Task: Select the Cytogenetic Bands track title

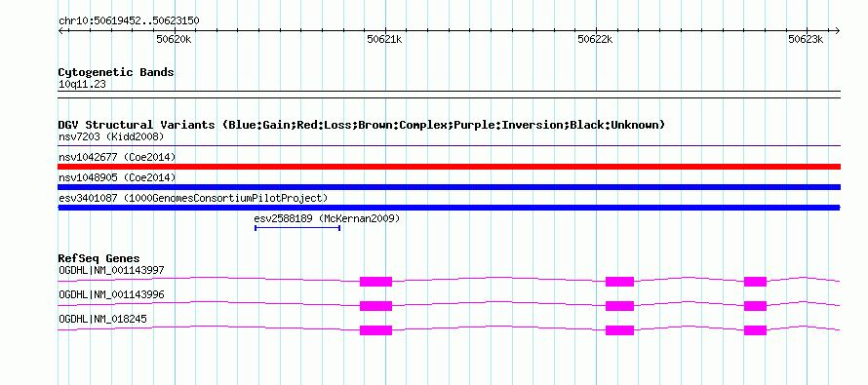Action: 116,72
